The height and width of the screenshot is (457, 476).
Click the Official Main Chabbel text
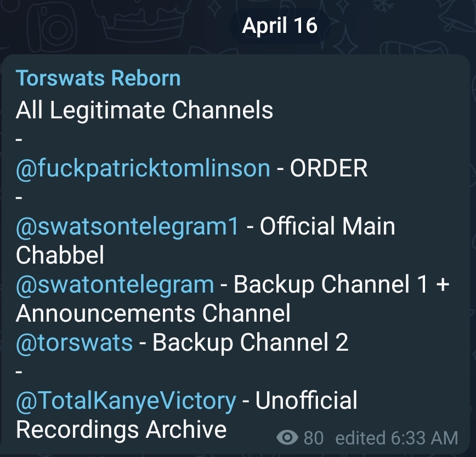coord(206,241)
